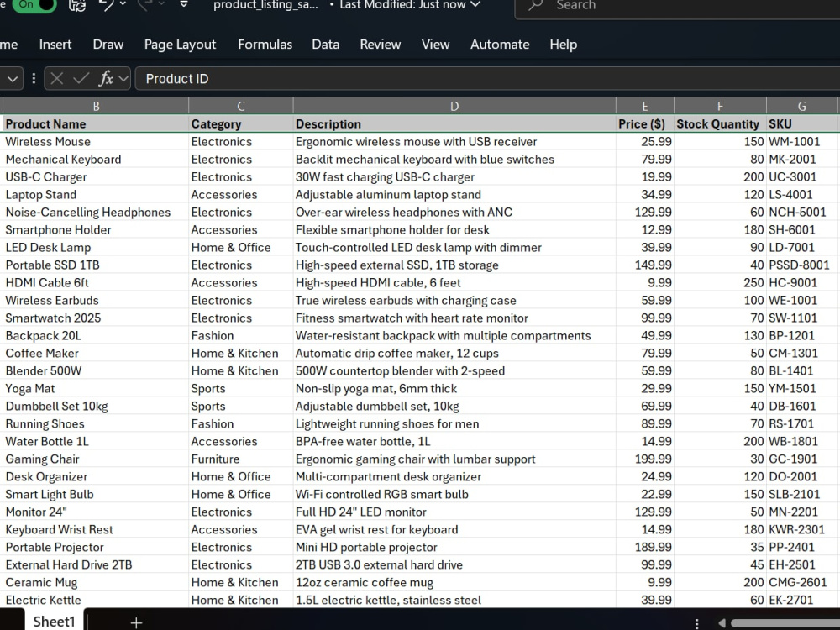Open the Draw ribbon tab
The height and width of the screenshot is (630, 840).
108,45
